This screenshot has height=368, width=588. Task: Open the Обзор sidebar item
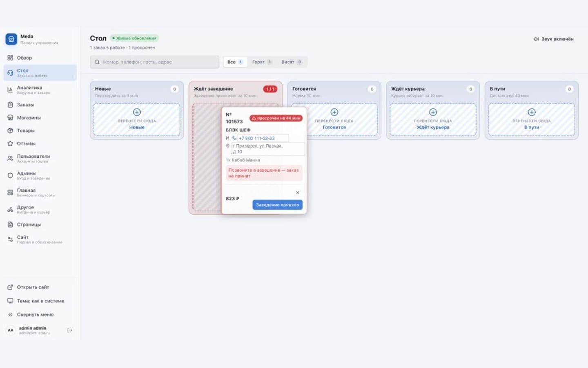(40, 58)
